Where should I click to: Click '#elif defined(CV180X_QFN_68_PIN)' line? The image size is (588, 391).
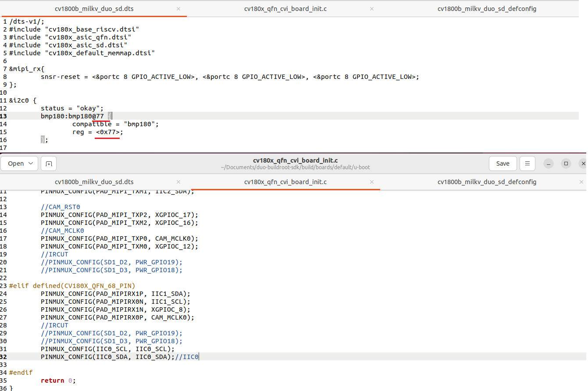(x=72, y=286)
